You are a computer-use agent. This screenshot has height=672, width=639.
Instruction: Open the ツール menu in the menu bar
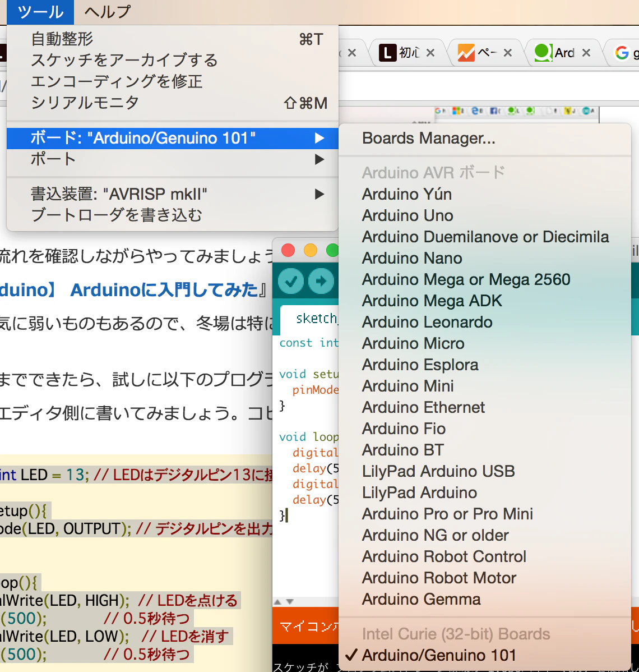point(40,12)
